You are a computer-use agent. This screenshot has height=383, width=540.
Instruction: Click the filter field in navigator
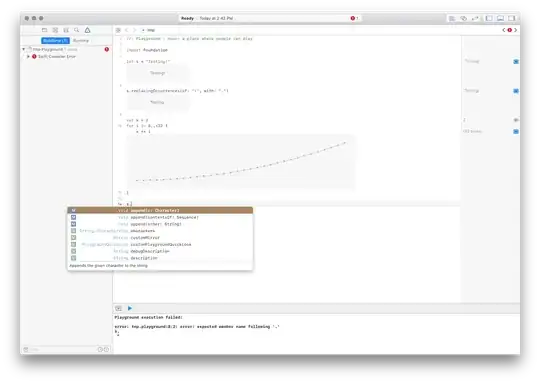pyautogui.click(x=63, y=350)
